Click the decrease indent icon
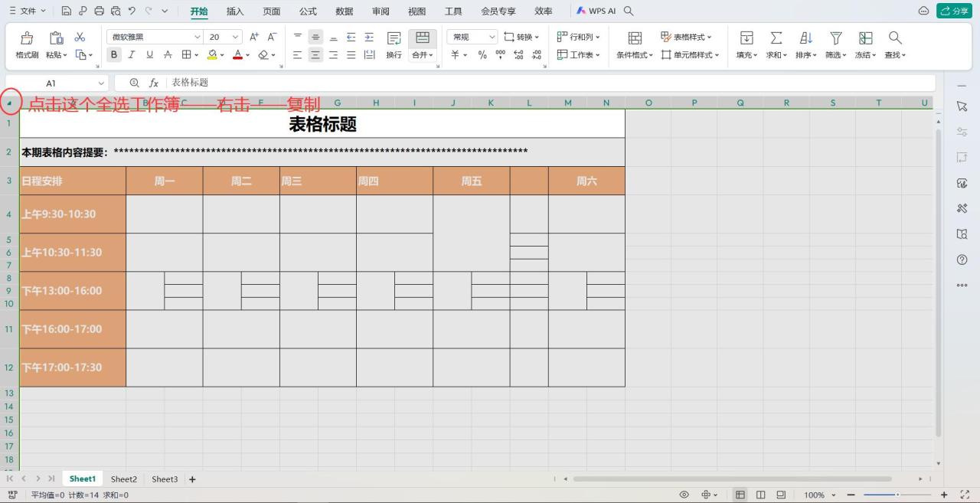The image size is (980, 503). (351, 37)
